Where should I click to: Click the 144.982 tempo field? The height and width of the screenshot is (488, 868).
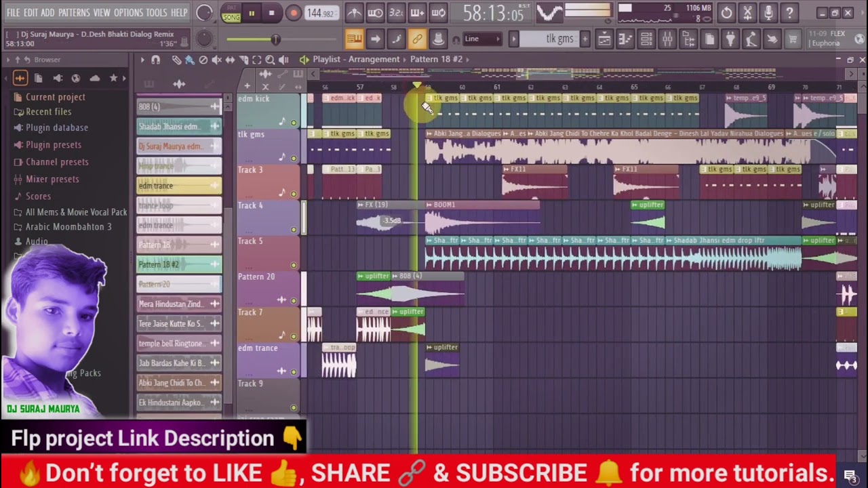[x=321, y=13]
